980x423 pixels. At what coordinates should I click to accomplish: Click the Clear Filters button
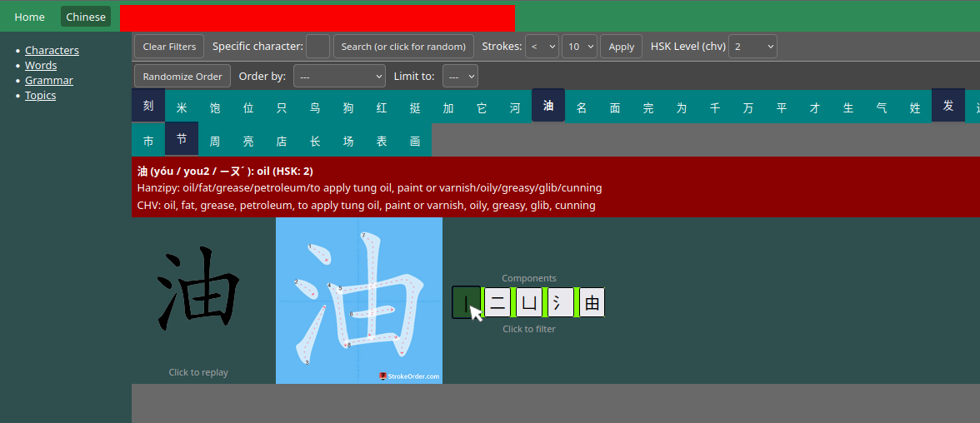pos(168,47)
